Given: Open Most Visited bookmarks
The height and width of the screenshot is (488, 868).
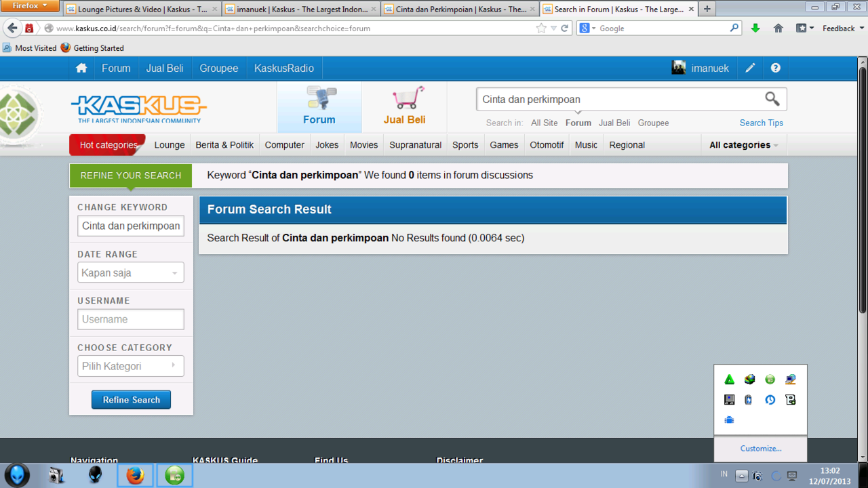Looking at the screenshot, I should pos(30,48).
